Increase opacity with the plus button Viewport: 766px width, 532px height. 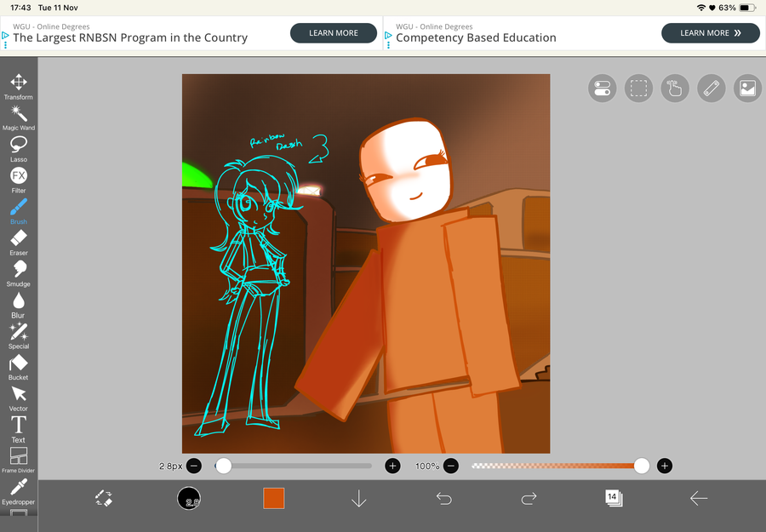tap(665, 466)
